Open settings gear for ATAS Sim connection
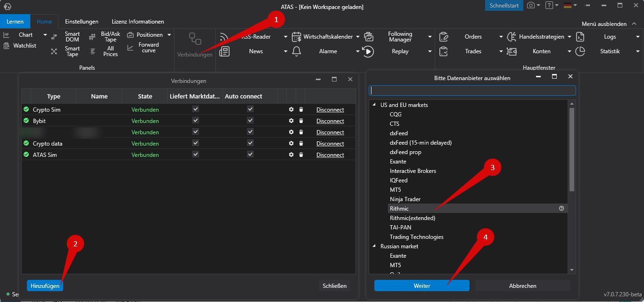644x302 pixels. [291, 155]
